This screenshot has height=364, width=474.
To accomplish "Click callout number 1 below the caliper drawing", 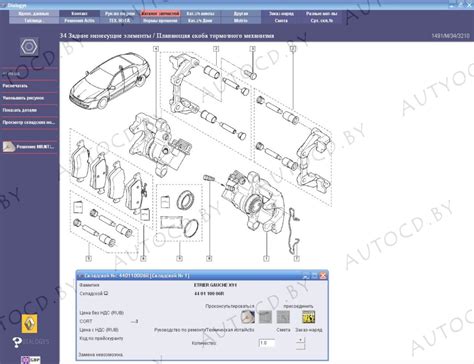I will [266, 258].
